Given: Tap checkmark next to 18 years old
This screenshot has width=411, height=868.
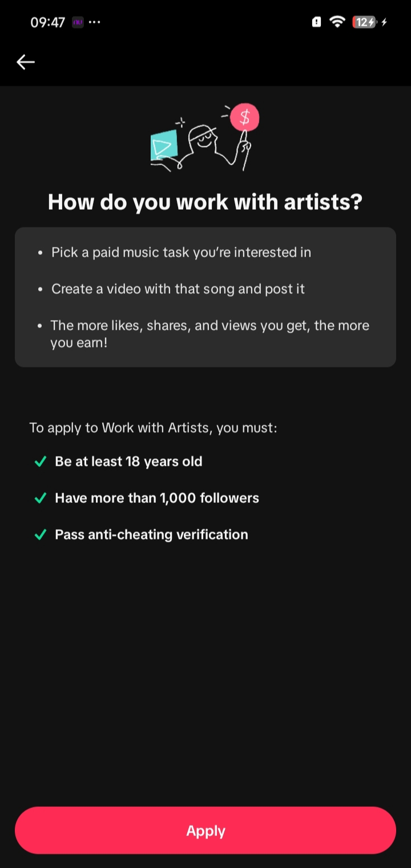Looking at the screenshot, I should coord(41,462).
